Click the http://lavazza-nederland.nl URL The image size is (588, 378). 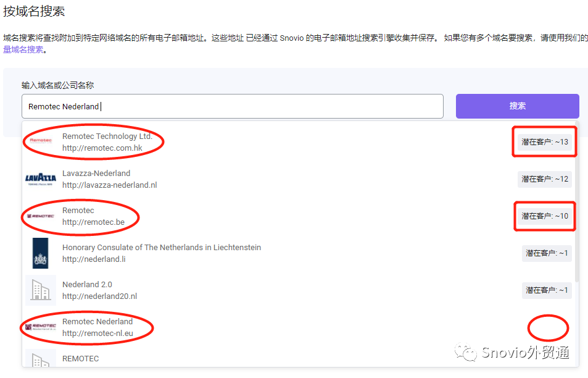[x=109, y=185]
